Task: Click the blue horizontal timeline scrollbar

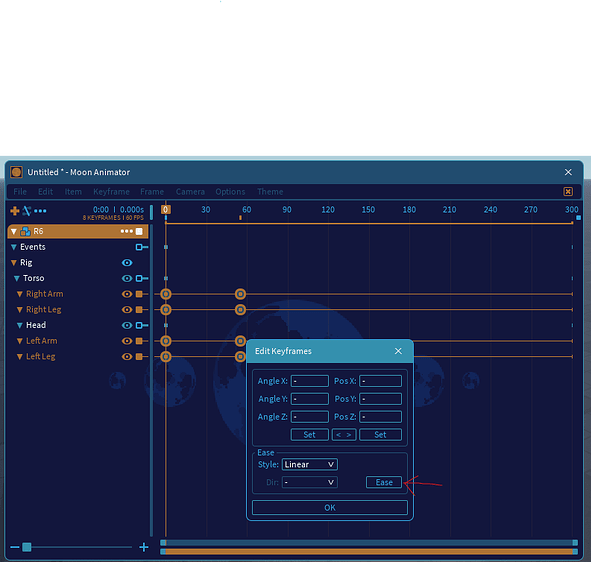Action: (369, 543)
